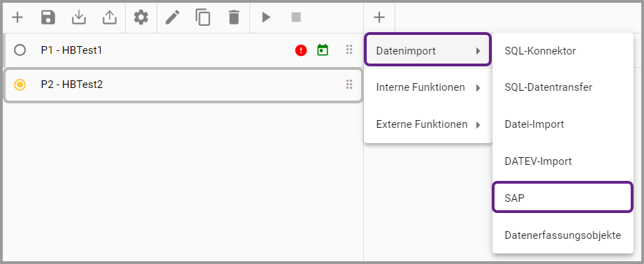Click the red error icon on P1 - HBTest1
Viewport: 644px width, 264px height.
[x=301, y=50]
